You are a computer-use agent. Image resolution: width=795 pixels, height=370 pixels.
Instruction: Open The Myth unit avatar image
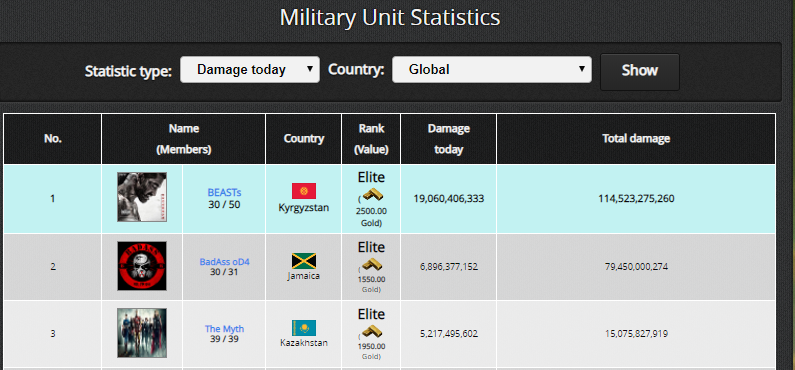pos(142,333)
